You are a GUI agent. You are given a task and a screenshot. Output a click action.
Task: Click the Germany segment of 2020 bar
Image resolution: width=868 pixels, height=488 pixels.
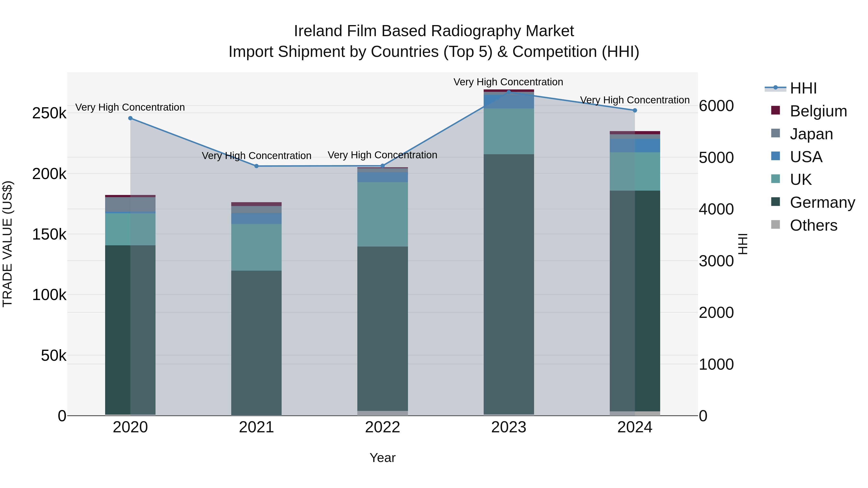[130, 330]
